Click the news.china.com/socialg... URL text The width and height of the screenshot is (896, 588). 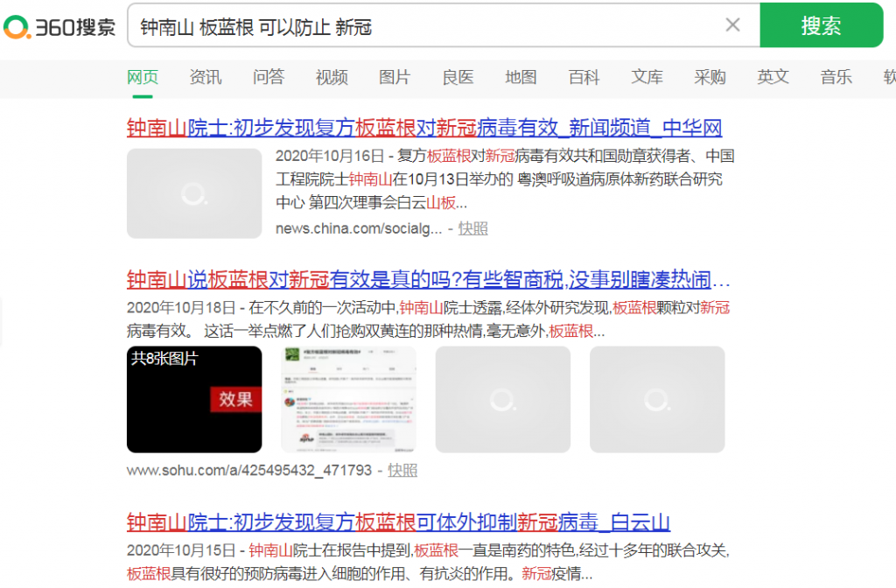pos(358,228)
